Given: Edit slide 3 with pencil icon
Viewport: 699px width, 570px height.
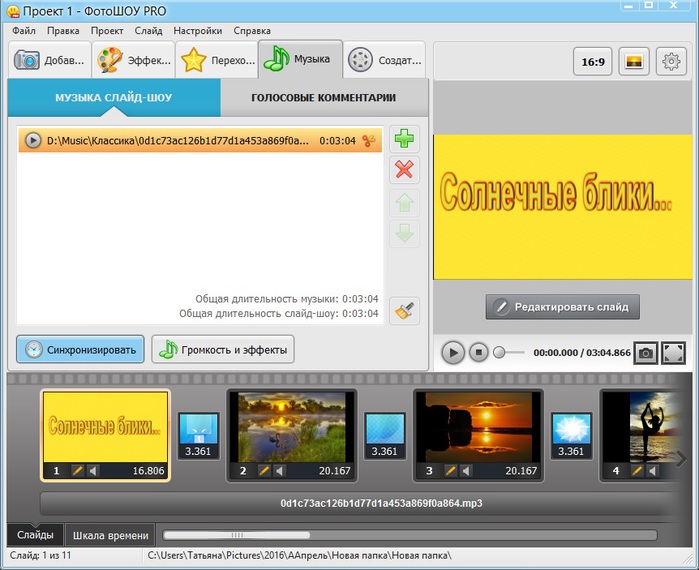Looking at the screenshot, I should [x=451, y=471].
